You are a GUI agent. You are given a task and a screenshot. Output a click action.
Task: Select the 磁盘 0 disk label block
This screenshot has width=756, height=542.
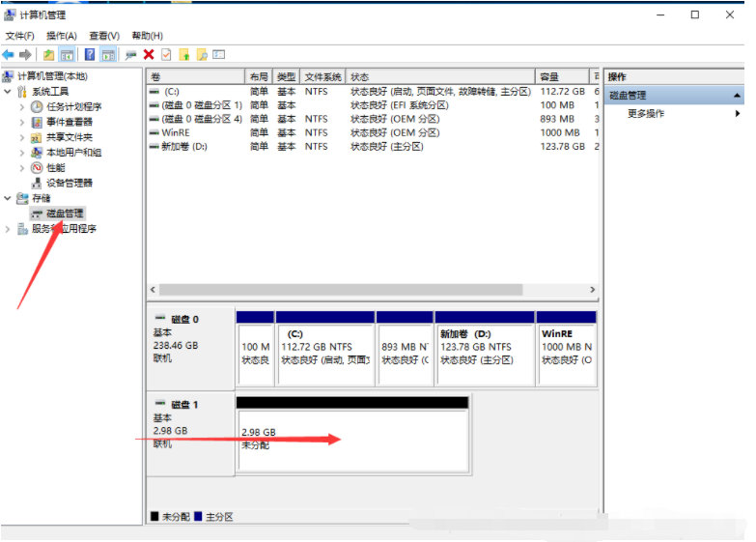pos(190,348)
